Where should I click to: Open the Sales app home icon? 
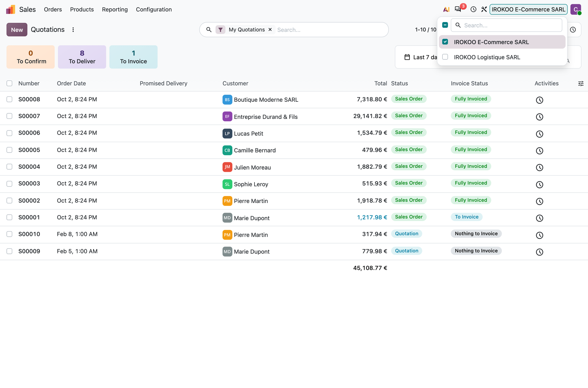tap(11, 9)
